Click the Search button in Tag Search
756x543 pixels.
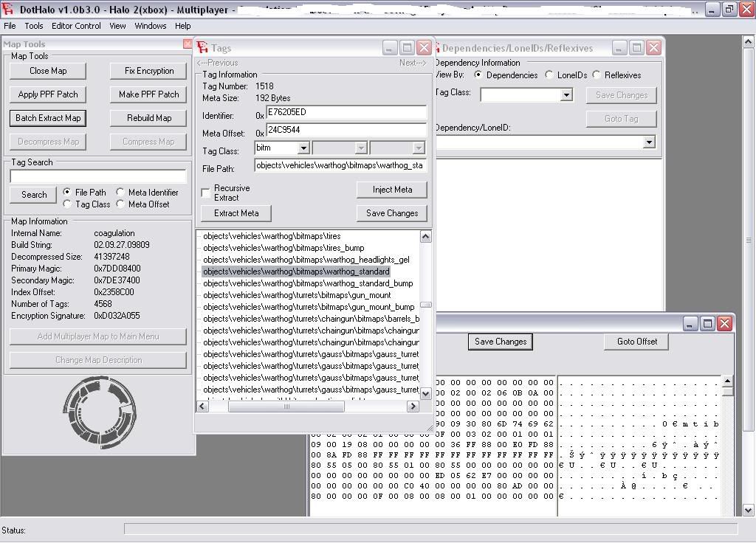[x=34, y=195]
